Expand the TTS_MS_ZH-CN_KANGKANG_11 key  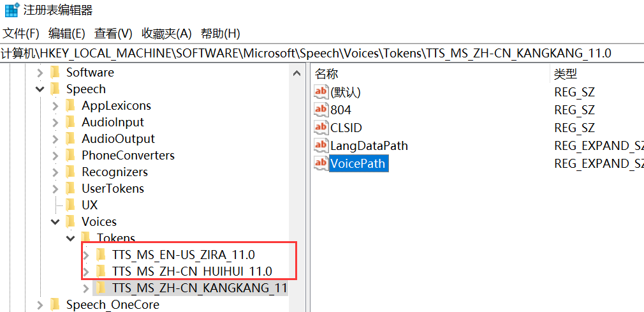(x=85, y=288)
